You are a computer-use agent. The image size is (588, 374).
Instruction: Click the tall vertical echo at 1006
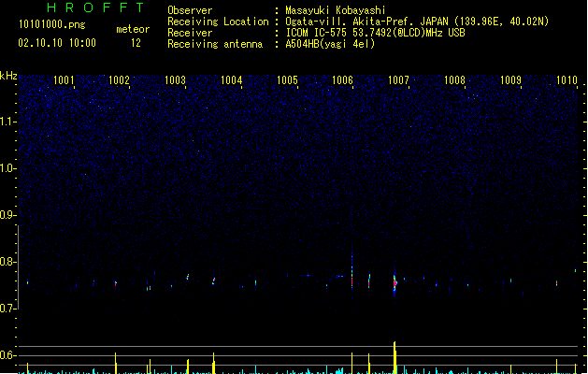click(351, 268)
